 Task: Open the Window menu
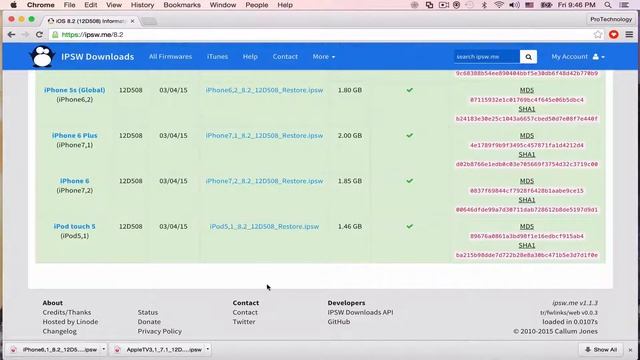pos(223,5)
